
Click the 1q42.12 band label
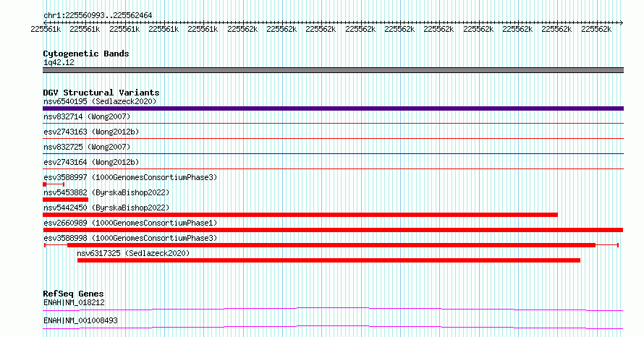click(x=59, y=63)
